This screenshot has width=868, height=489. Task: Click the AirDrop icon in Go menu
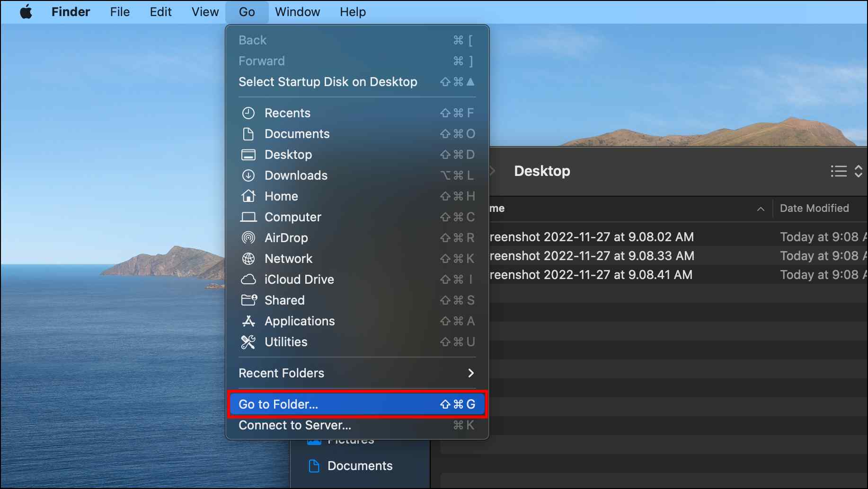[x=248, y=237]
